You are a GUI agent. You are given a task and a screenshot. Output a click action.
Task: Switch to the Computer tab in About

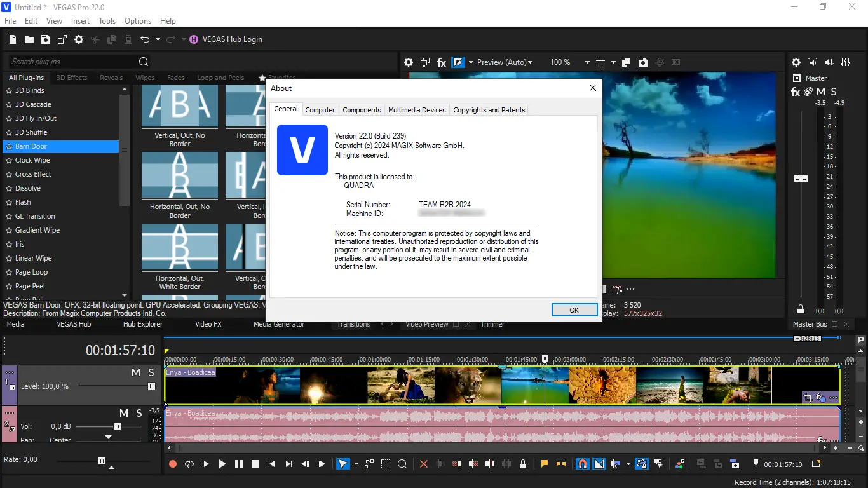coord(320,110)
